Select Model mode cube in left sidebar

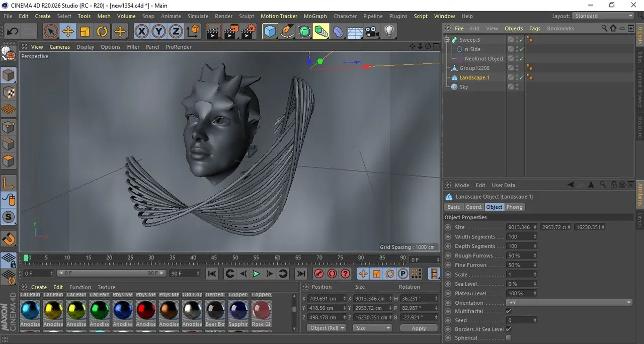9,75
